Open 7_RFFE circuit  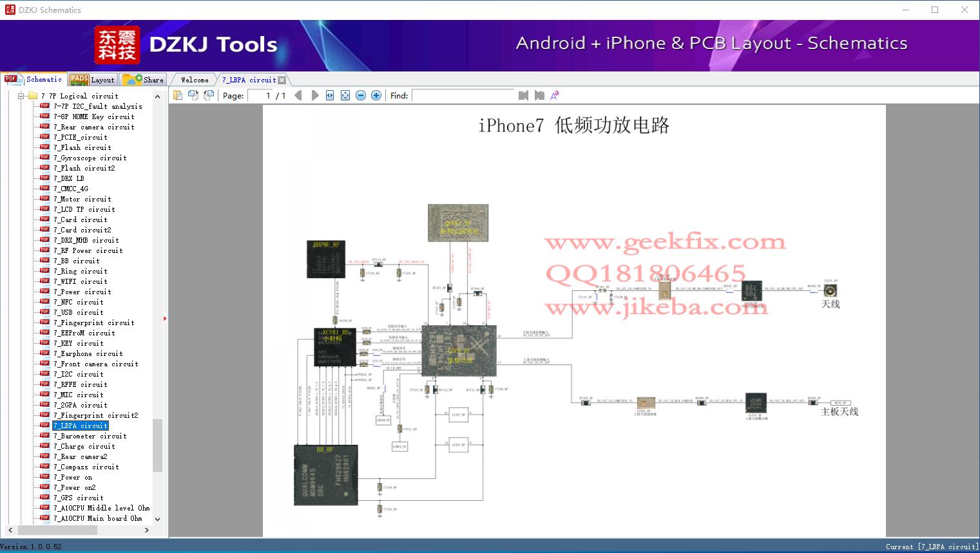tap(81, 384)
